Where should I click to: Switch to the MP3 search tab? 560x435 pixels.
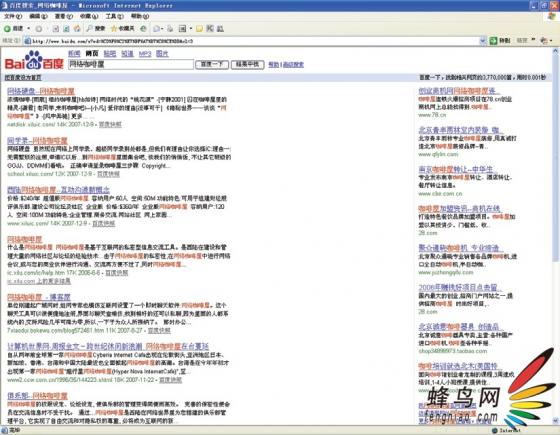pyautogui.click(x=145, y=54)
